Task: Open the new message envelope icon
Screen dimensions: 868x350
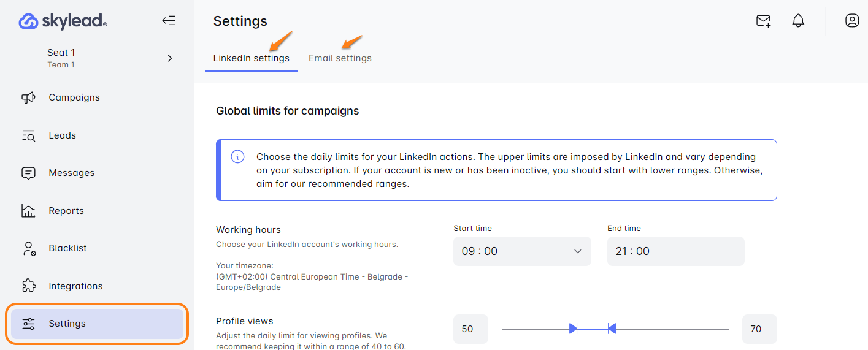Action: click(763, 21)
